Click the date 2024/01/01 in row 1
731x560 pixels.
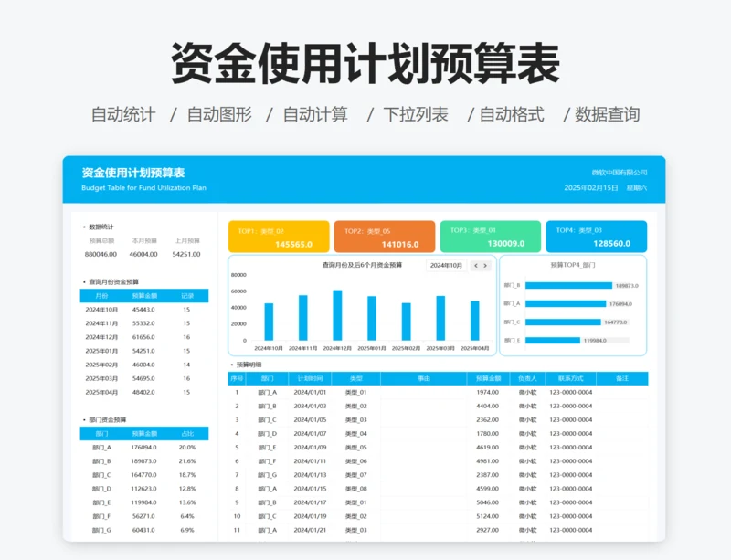coord(310,392)
